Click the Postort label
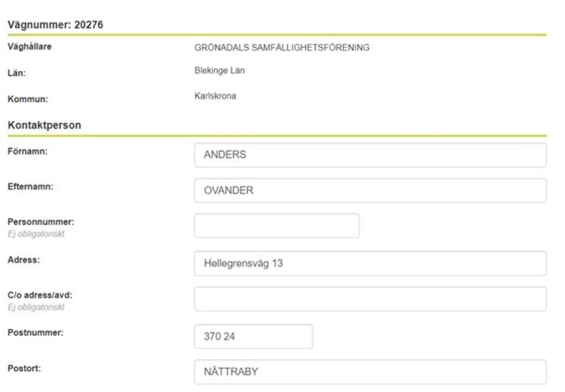The image size is (565, 392). (x=24, y=368)
